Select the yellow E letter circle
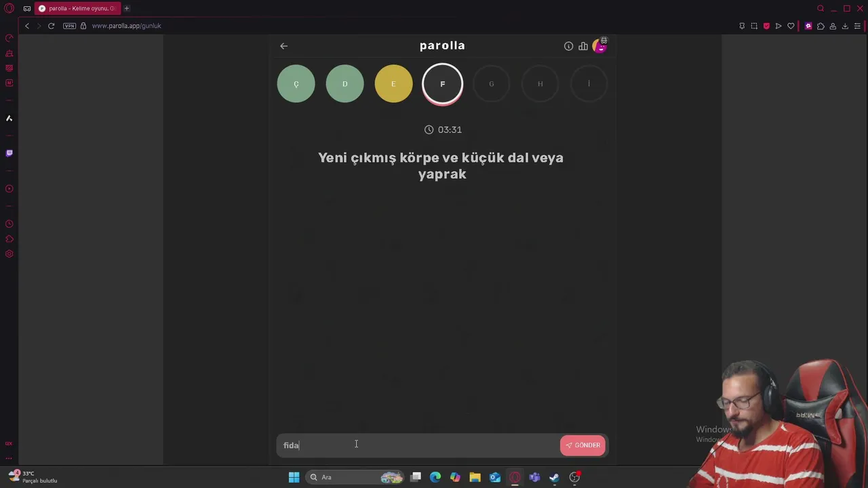Viewport: 868px width, 488px height. click(x=393, y=83)
